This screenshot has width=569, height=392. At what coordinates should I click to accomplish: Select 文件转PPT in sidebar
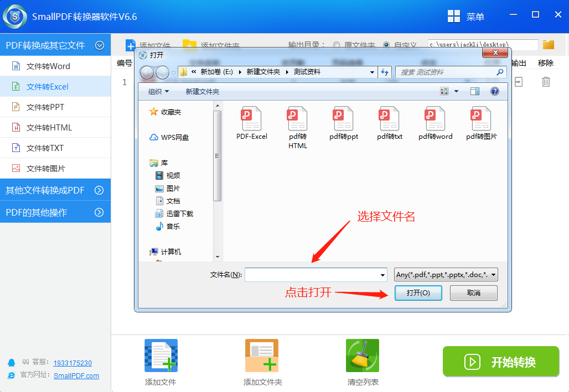[55, 107]
